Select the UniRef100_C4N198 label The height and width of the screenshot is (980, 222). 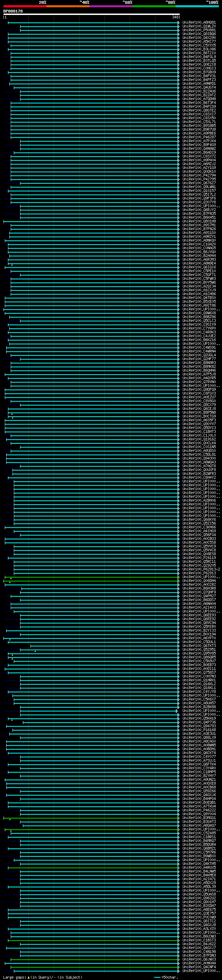click(199, 951)
